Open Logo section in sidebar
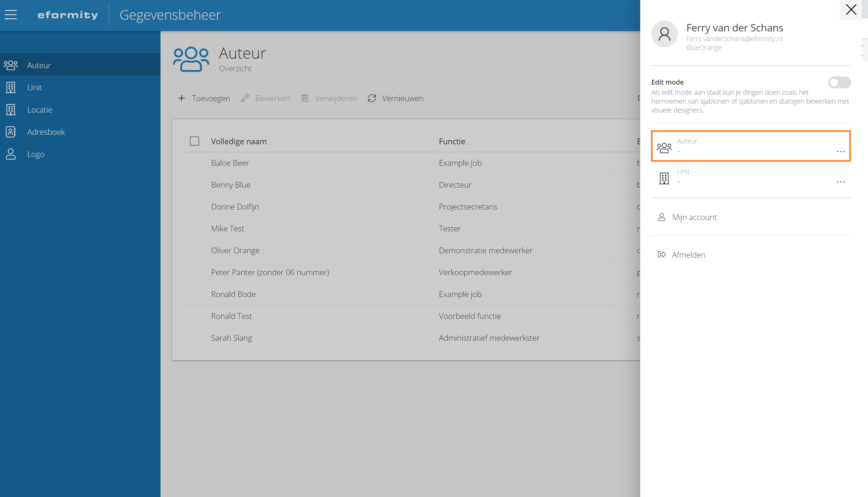The image size is (868, 497). pos(36,154)
